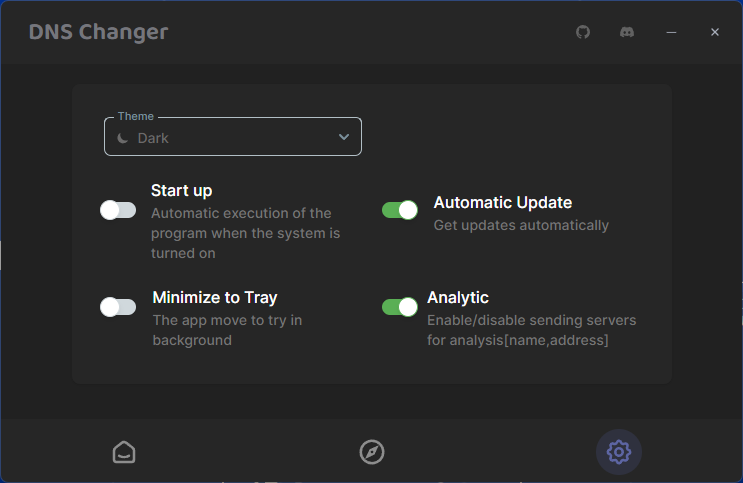Close the DNS Changer window
Image resolution: width=743 pixels, height=483 pixels.
715,32
